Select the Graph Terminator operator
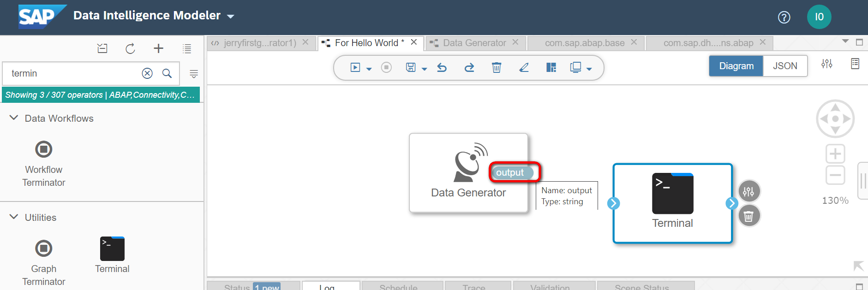868x290 pixels. (44, 263)
